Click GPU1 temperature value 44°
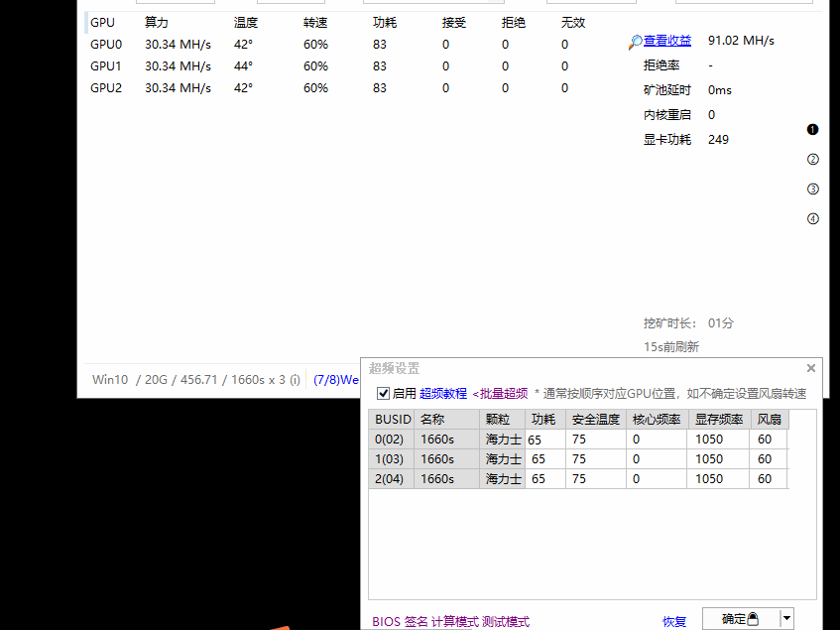The width and height of the screenshot is (840, 630). point(243,65)
